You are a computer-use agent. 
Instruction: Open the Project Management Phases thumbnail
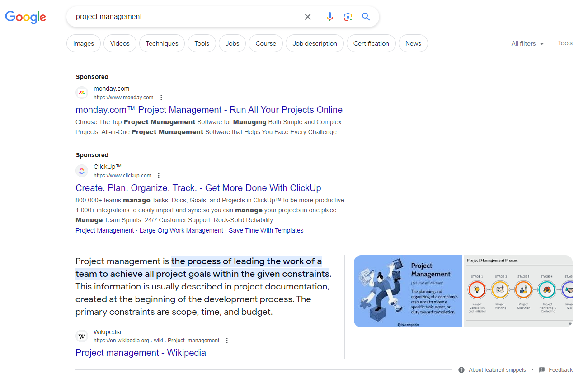point(518,291)
